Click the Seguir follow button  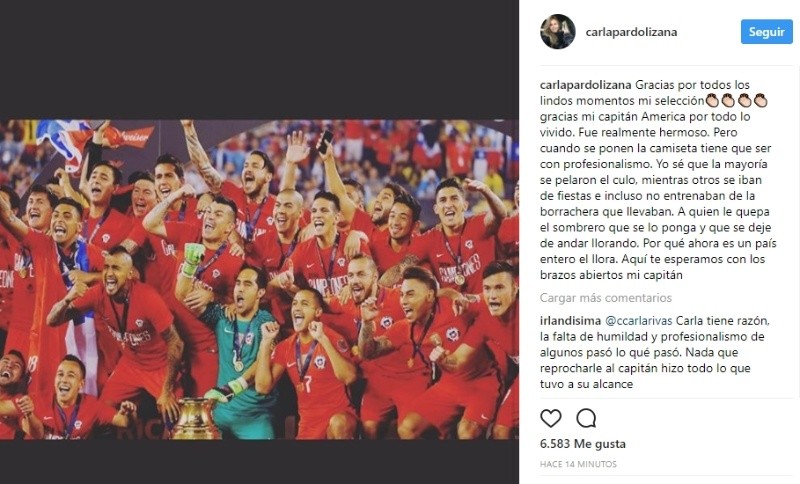(x=766, y=32)
